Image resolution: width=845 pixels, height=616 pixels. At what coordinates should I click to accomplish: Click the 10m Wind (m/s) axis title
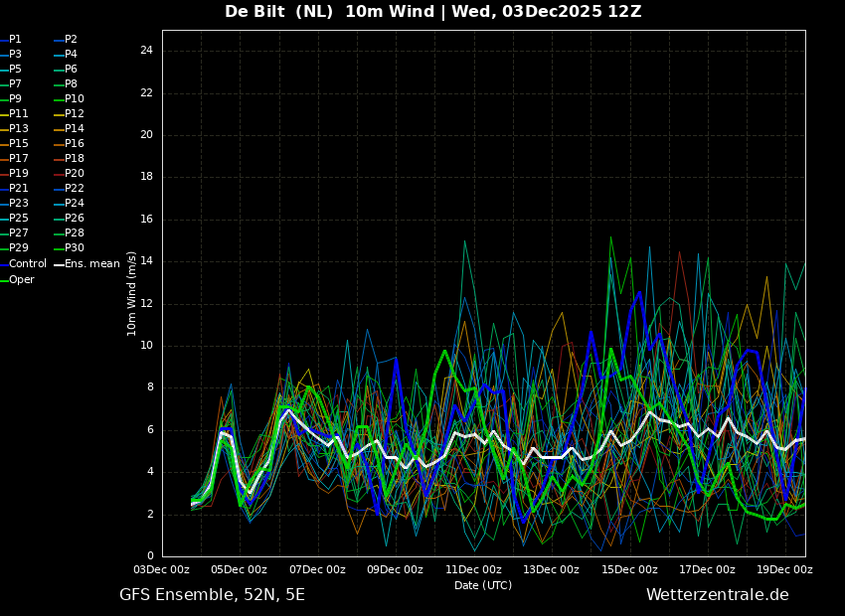tap(132, 293)
